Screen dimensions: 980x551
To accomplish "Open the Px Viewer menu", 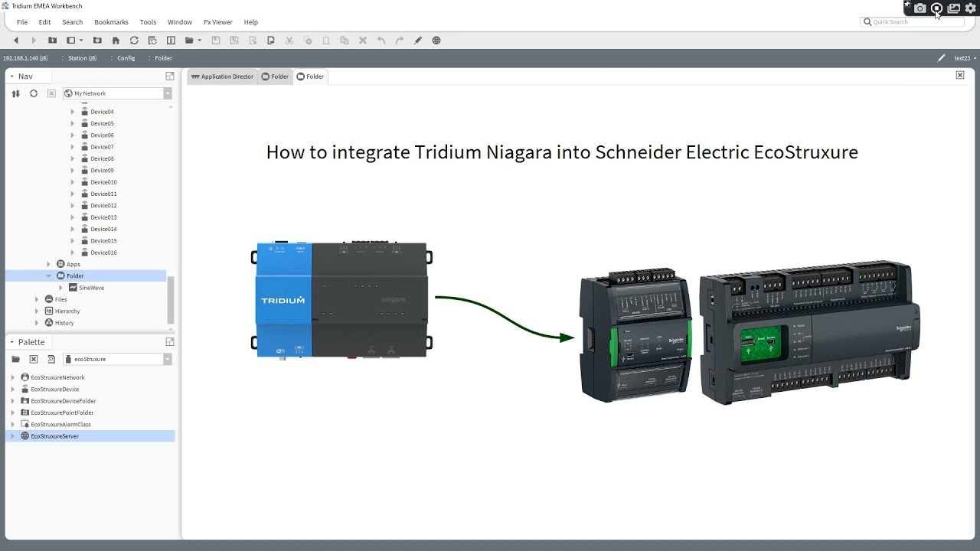I will pyautogui.click(x=218, y=22).
